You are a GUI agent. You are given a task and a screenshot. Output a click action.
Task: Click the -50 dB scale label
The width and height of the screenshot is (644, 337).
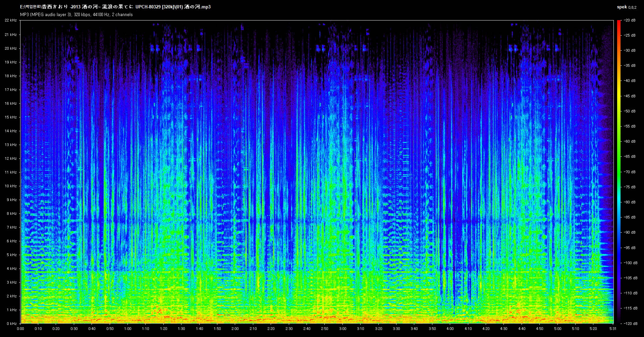[630, 111]
